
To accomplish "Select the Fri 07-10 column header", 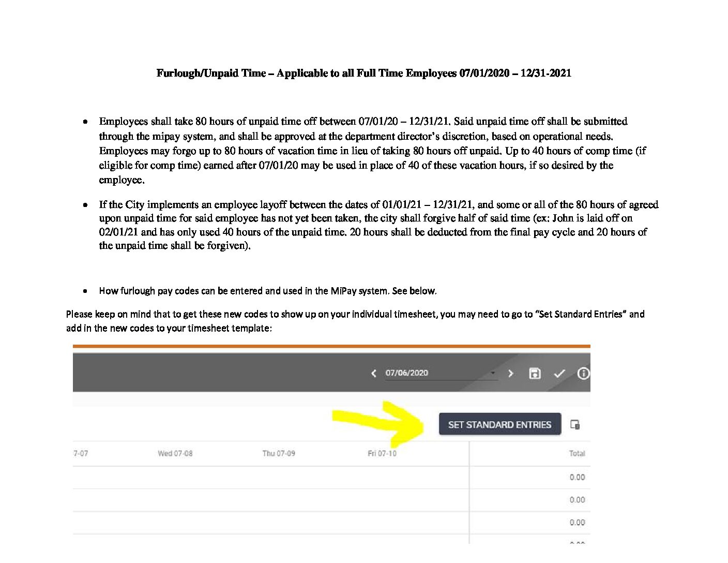I will [x=382, y=453].
